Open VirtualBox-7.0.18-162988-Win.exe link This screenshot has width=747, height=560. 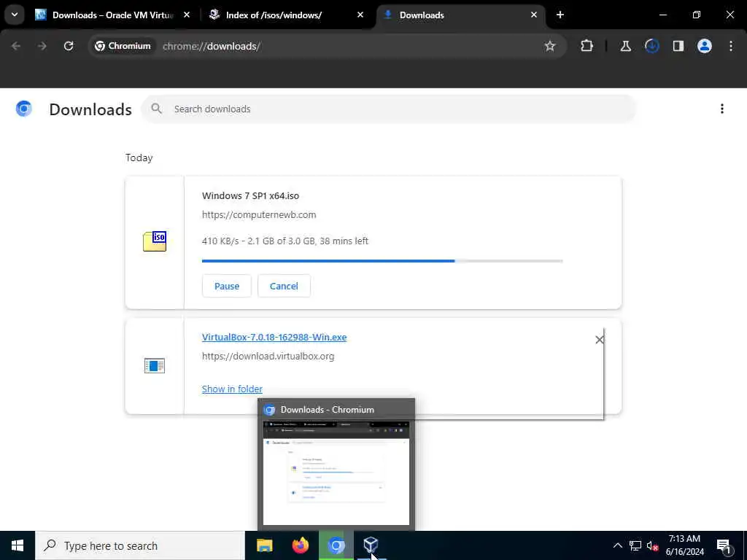[x=274, y=337]
